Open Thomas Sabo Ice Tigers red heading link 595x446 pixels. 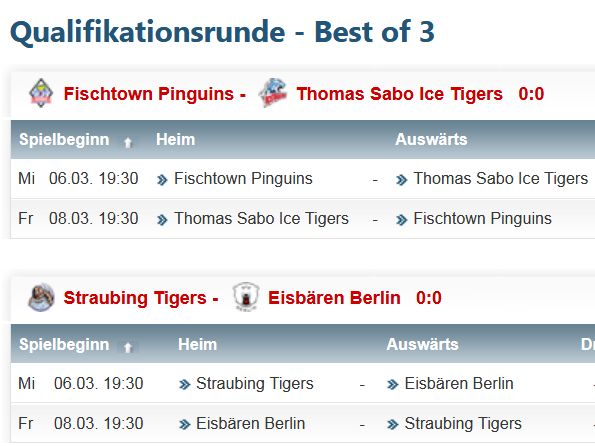click(400, 94)
